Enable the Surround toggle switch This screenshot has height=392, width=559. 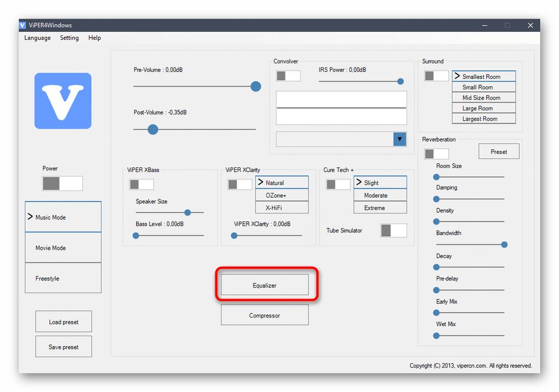pos(437,76)
